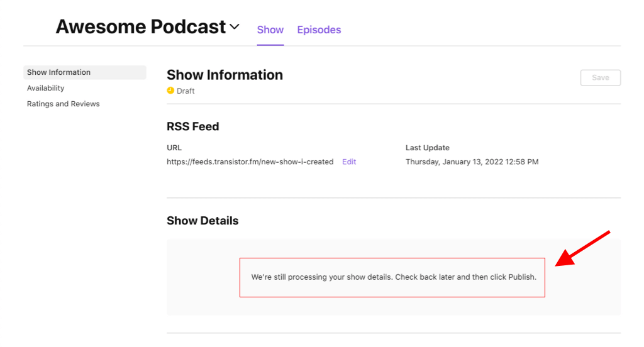Switch to the Show tab
The image size is (644, 347).
click(x=270, y=30)
